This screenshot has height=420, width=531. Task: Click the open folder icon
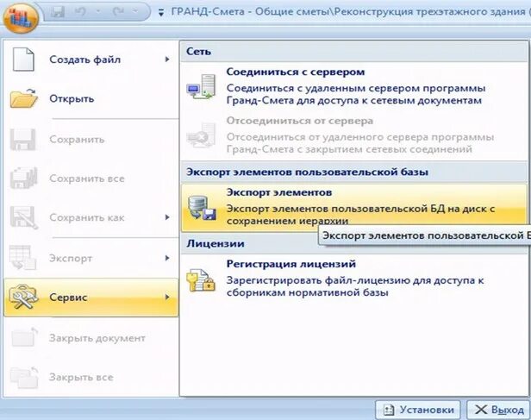pyautogui.click(x=23, y=98)
